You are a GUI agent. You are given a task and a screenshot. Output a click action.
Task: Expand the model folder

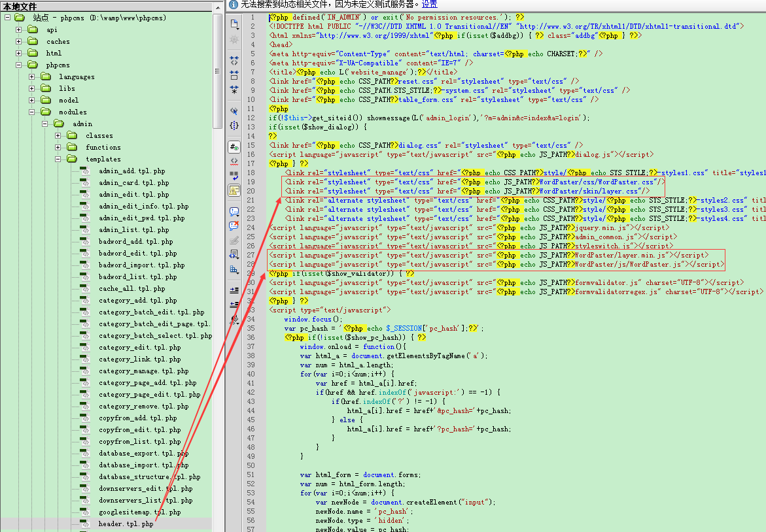pyautogui.click(x=32, y=100)
